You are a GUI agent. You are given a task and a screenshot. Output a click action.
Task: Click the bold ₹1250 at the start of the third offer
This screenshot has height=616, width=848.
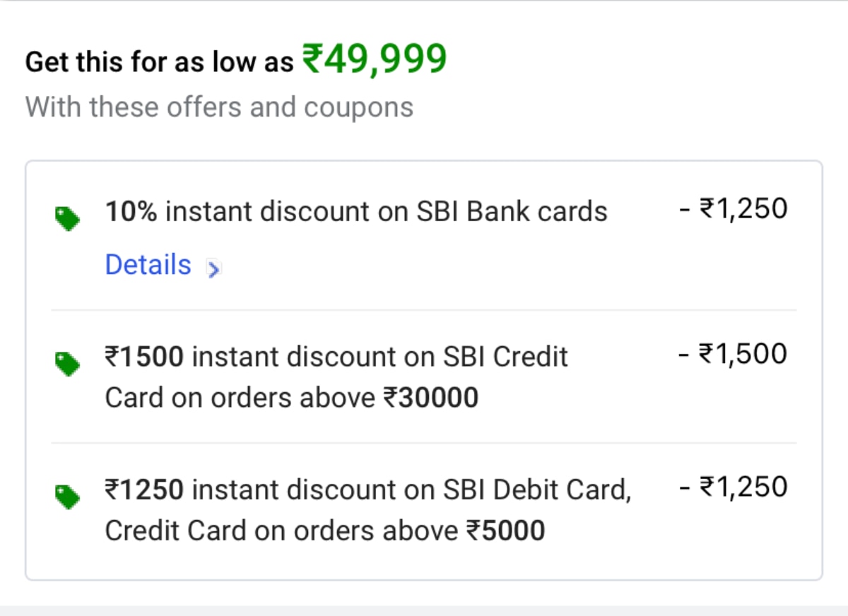[x=145, y=489]
